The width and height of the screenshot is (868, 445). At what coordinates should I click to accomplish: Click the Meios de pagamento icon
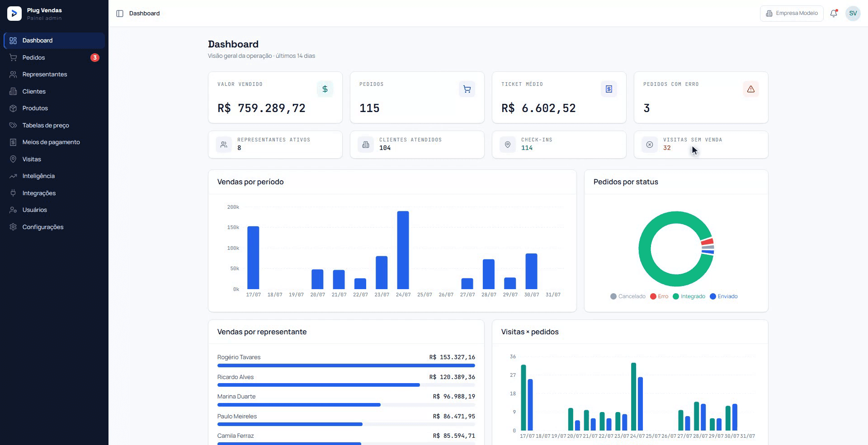click(x=13, y=142)
